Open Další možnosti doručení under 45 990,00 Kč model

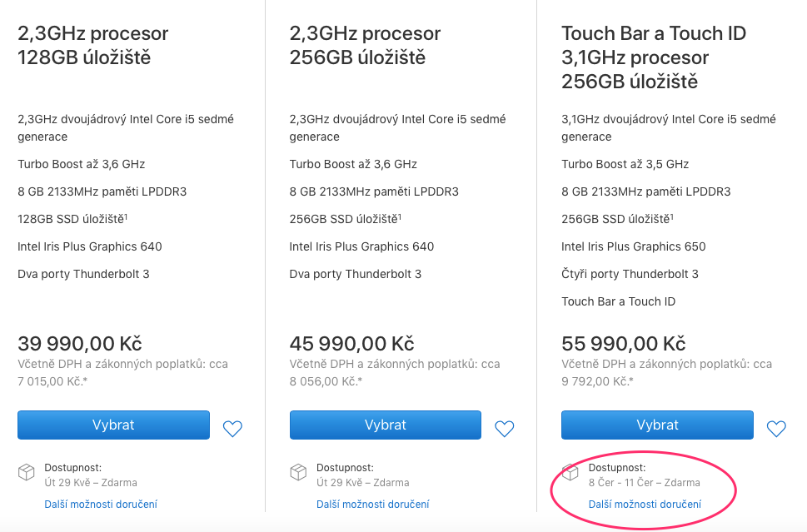point(373,504)
